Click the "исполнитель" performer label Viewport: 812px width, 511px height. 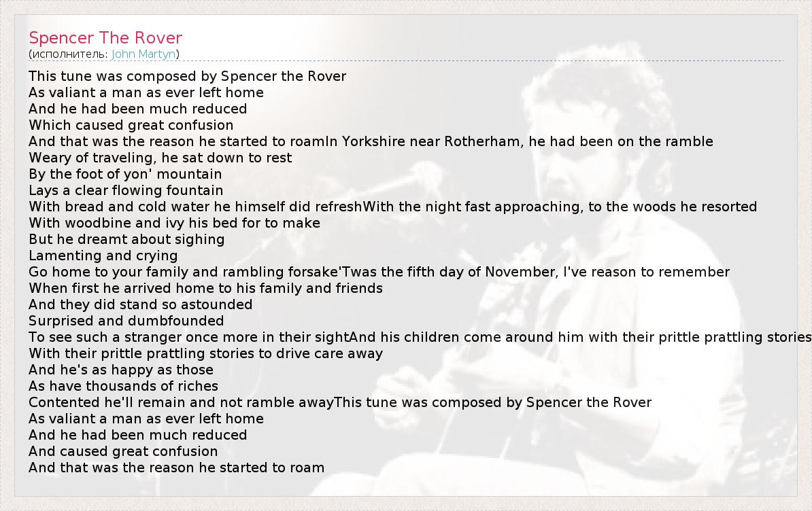click(x=68, y=54)
